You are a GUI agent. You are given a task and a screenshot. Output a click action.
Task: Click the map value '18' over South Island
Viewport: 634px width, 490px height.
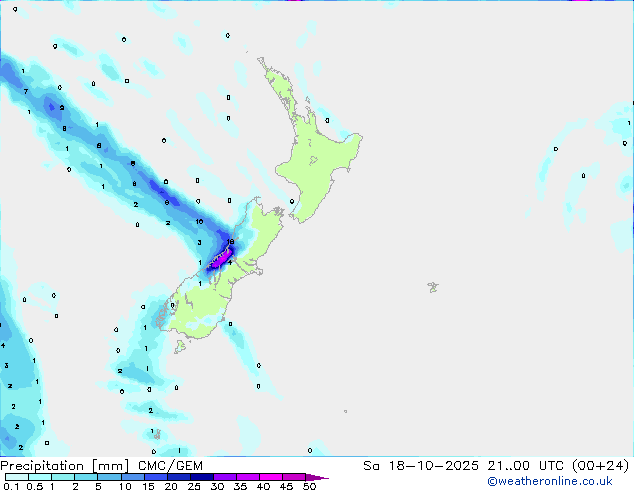pos(230,242)
